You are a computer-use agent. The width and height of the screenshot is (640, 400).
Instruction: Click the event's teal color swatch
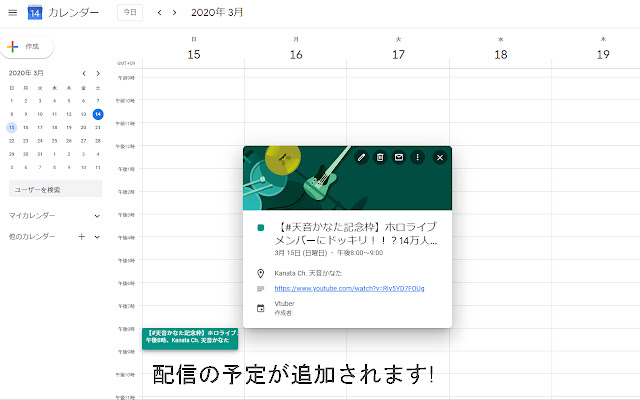point(261,227)
